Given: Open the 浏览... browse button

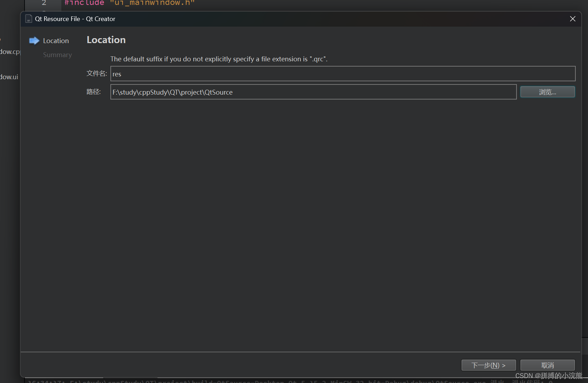Looking at the screenshot, I should 547,92.
